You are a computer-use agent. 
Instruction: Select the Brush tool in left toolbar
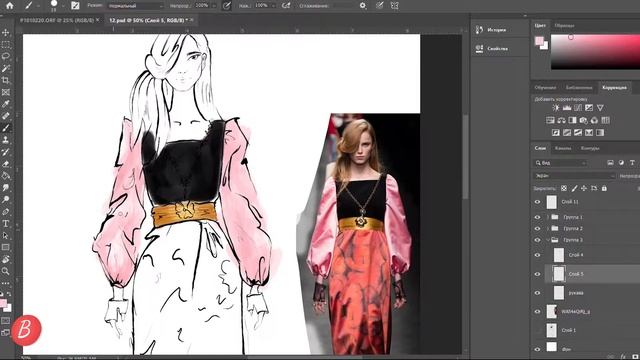6,128
